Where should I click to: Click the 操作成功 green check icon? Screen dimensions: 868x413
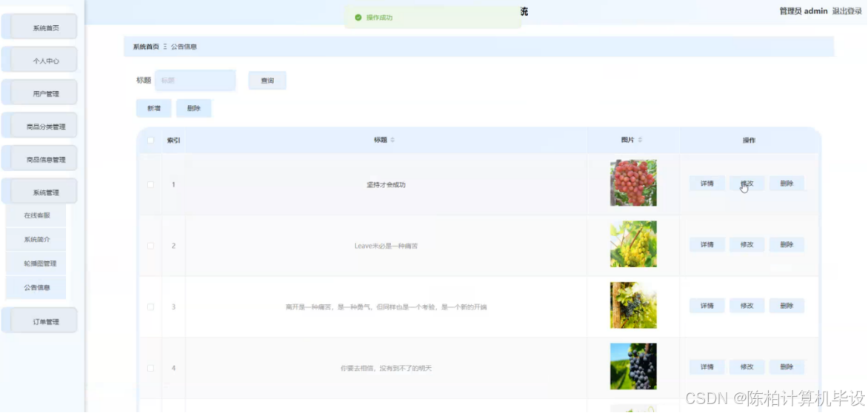[358, 18]
